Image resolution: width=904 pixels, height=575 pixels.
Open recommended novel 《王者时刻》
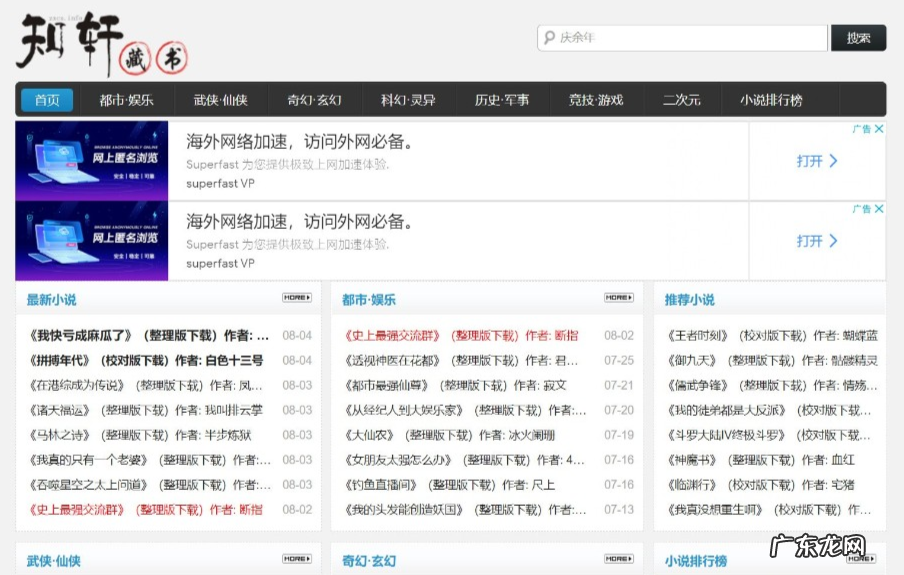click(x=772, y=336)
